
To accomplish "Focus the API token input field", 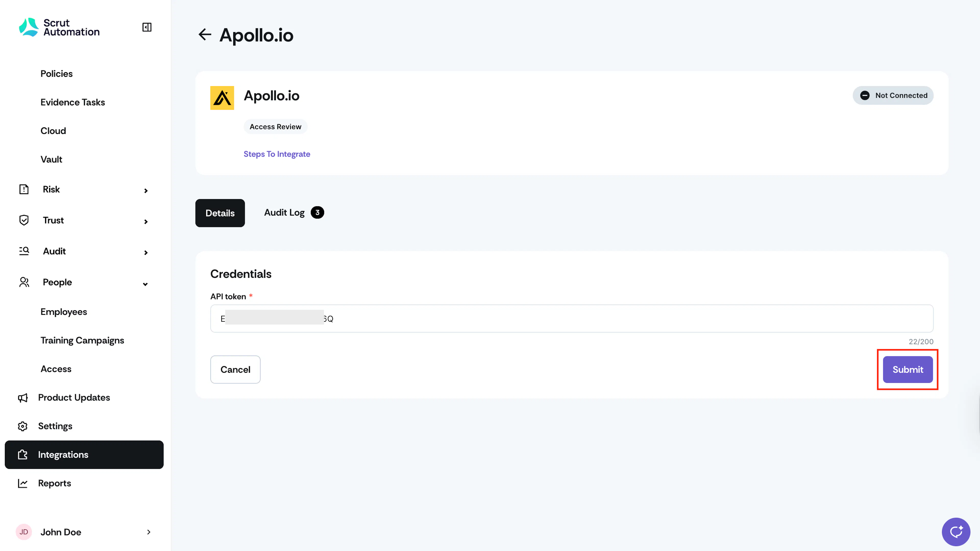I will point(572,318).
